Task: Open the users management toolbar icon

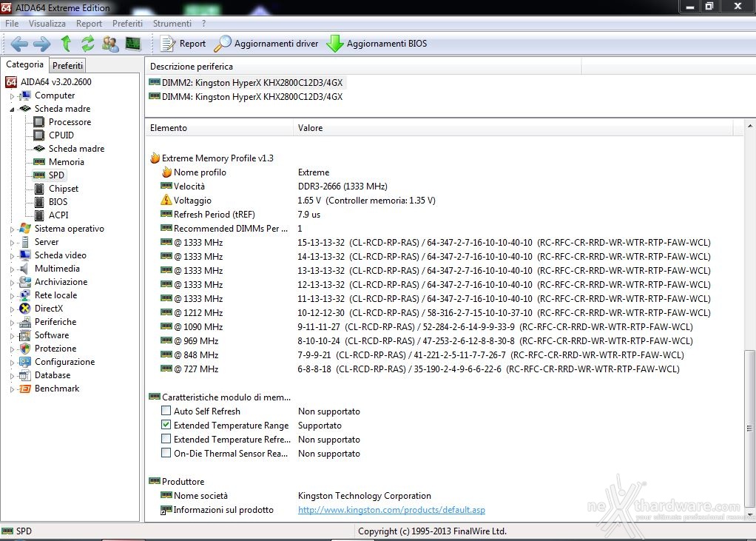Action: click(x=110, y=44)
